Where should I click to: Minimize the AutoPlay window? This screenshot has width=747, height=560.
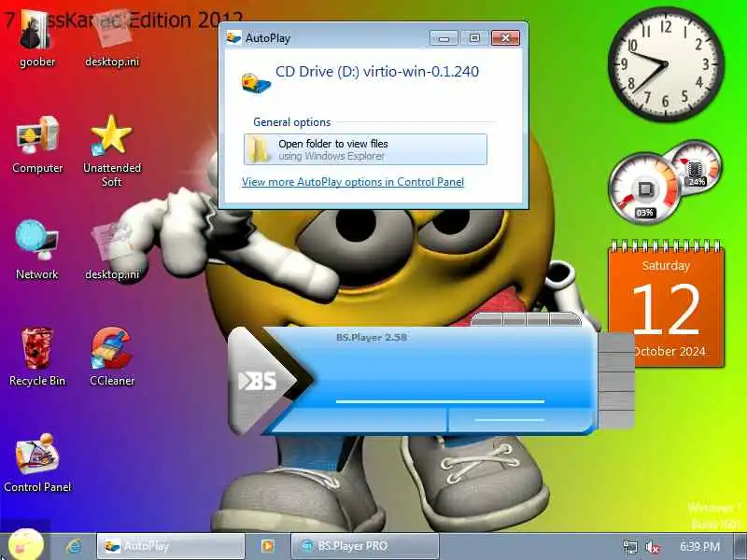[x=444, y=38]
